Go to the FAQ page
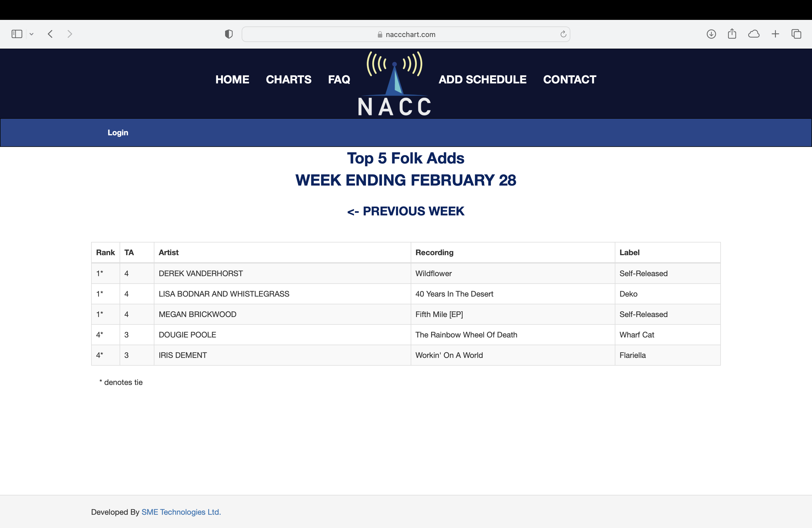The width and height of the screenshot is (812, 528). [x=339, y=80]
